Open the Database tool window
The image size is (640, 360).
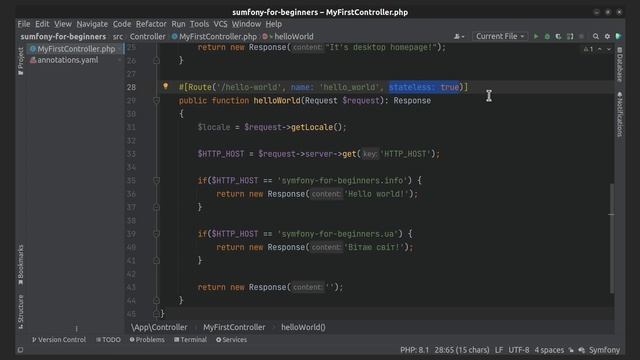(620, 64)
